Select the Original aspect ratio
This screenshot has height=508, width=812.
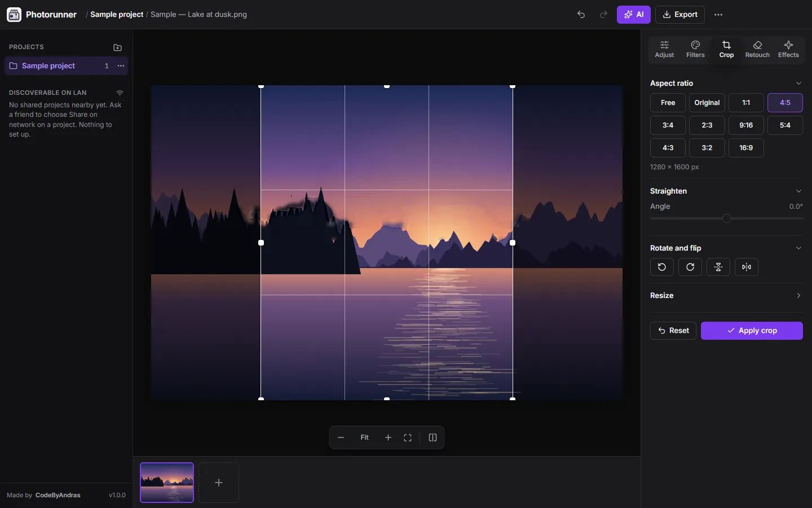point(707,103)
